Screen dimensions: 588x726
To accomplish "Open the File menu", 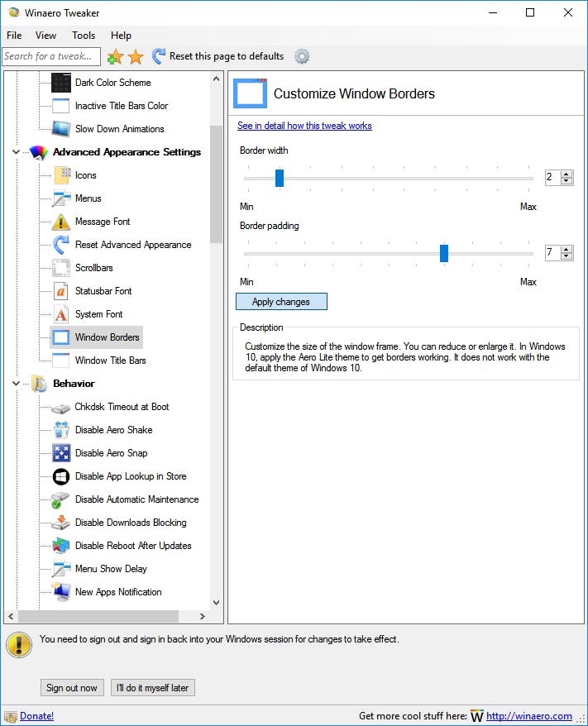I will point(14,36).
